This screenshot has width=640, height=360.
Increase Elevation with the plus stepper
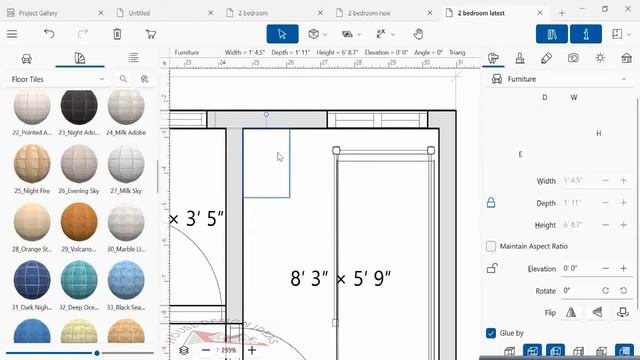point(623,268)
